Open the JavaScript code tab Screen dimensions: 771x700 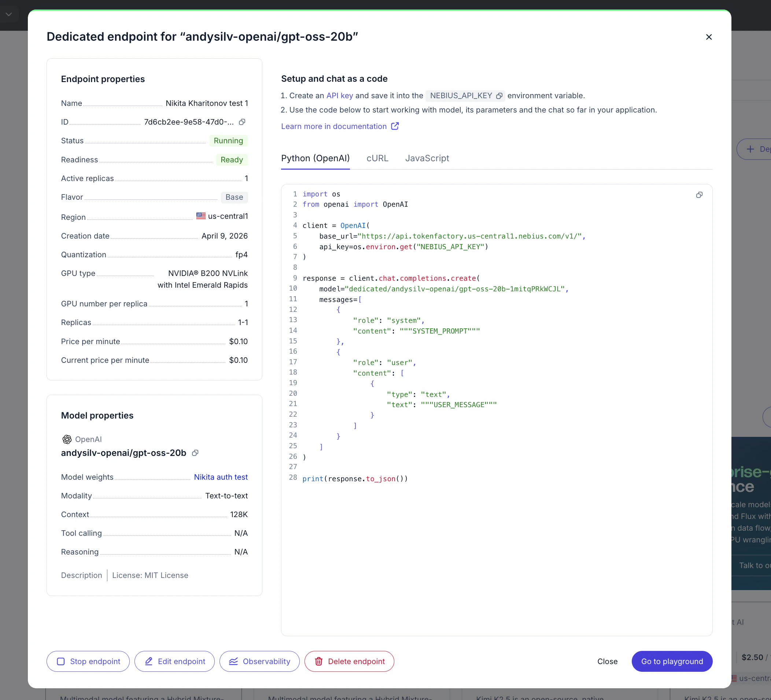tap(427, 158)
